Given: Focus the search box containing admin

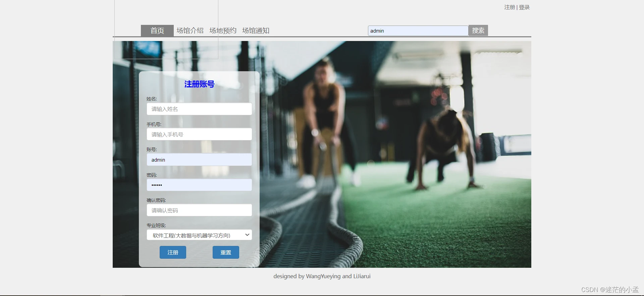Looking at the screenshot, I should tap(418, 31).
